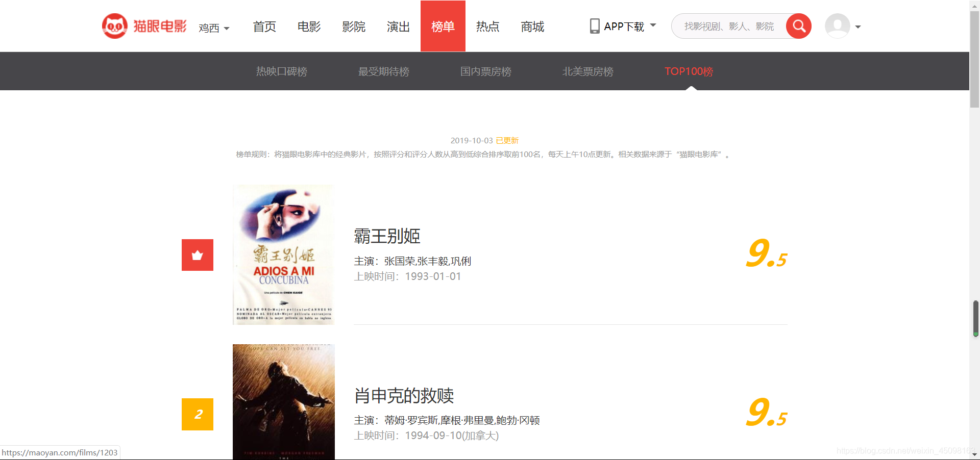The image size is (980, 460).
Task: Open the 肖申克的救赎 poster thumbnail
Action: 284,402
